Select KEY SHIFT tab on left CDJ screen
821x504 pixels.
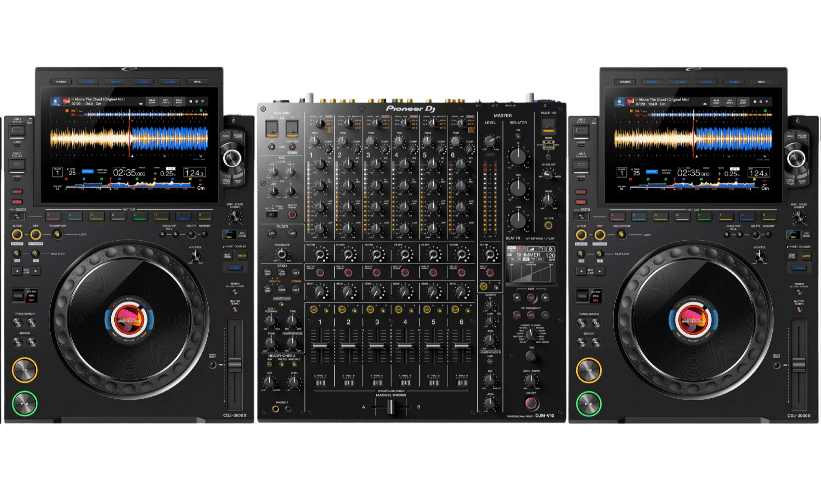coord(165,101)
